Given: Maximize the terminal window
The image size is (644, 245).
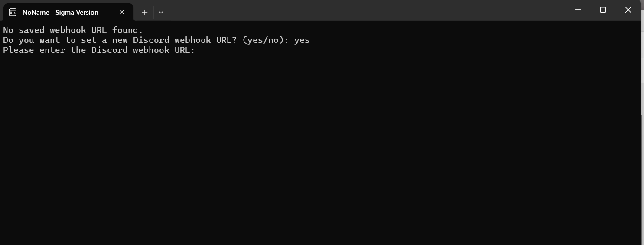Looking at the screenshot, I should click(603, 10).
